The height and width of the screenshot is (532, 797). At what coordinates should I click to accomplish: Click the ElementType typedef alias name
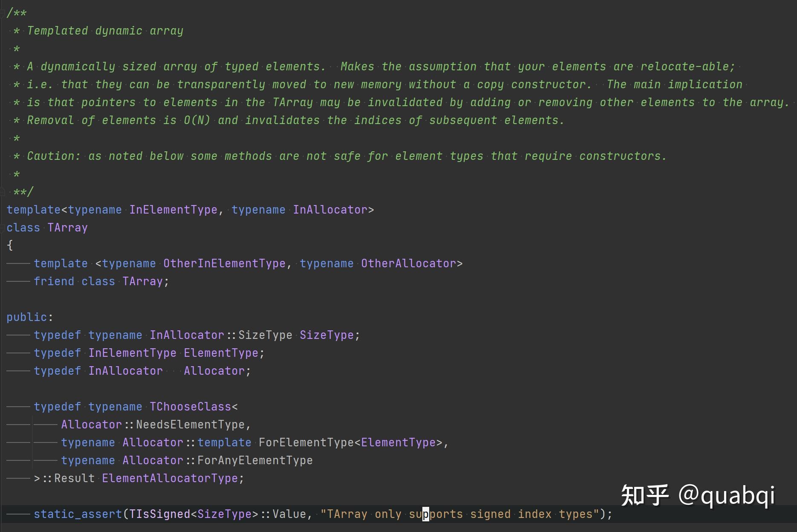pos(221,353)
